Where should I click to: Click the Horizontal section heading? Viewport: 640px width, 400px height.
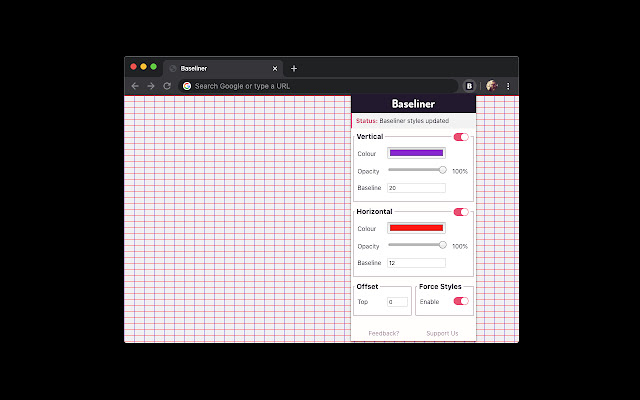[x=374, y=211]
